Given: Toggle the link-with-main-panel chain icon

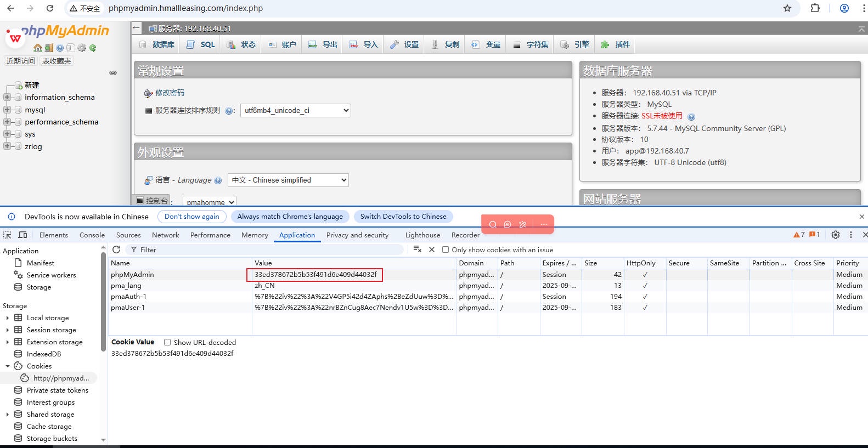Looking at the screenshot, I should 113,72.
